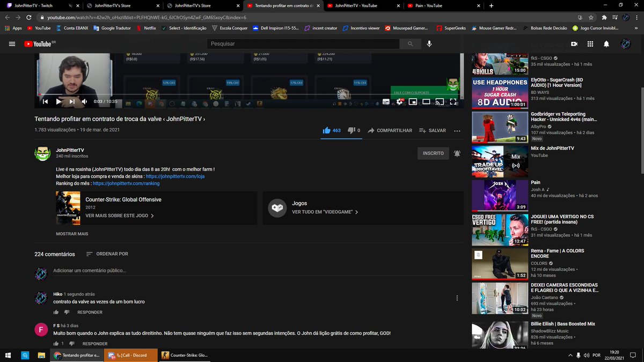This screenshot has height=362, width=644.
Task: Focus the add public comment field
Action: click(x=258, y=271)
